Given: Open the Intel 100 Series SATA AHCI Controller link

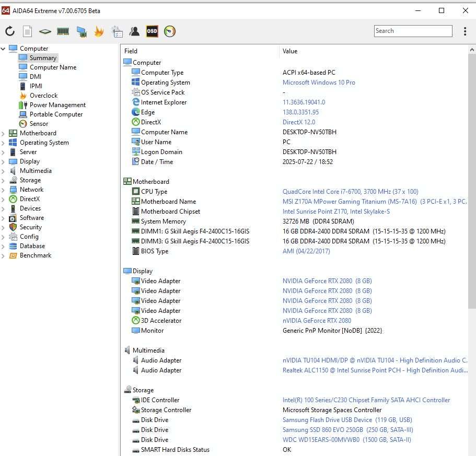Looking at the screenshot, I should coord(366,400).
